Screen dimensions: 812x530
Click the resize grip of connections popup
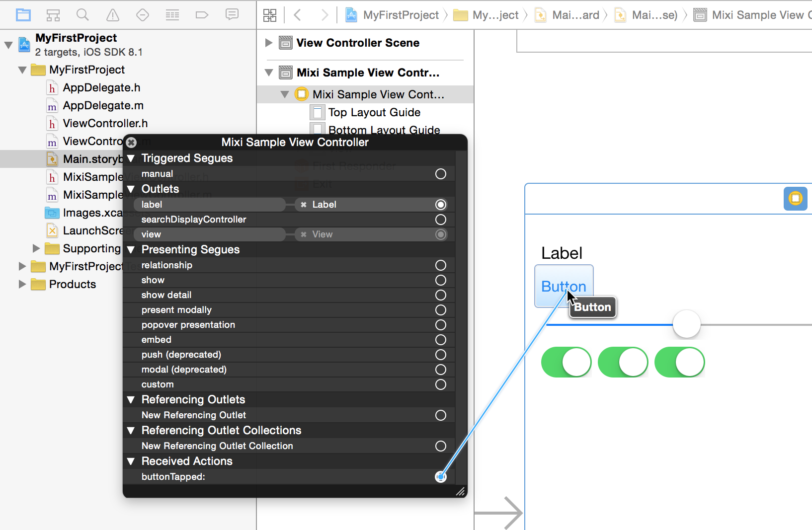tap(460, 491)
